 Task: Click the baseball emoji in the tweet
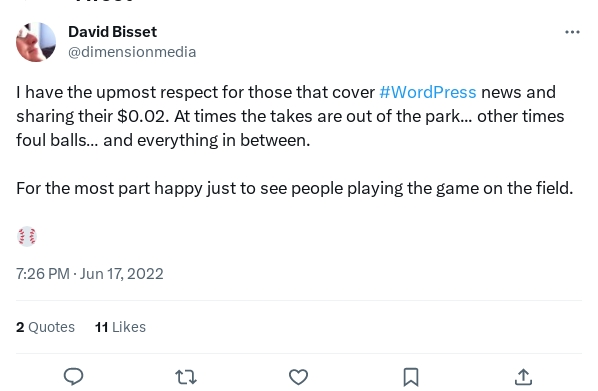tap(27, 237)
